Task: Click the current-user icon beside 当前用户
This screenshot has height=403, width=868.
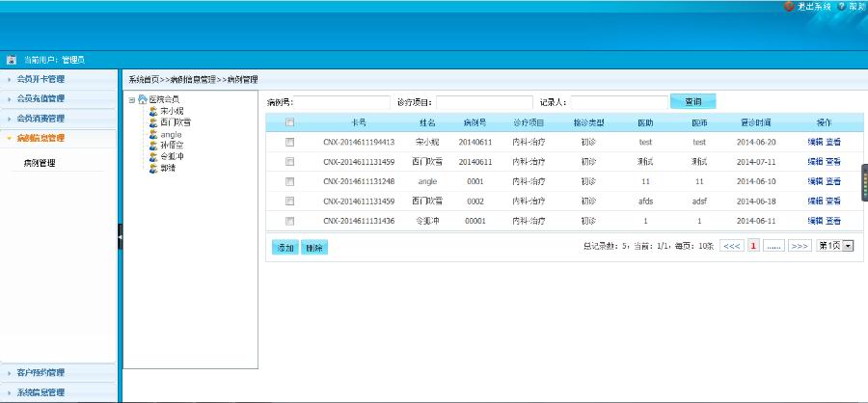Action: (x=12, y=59)
